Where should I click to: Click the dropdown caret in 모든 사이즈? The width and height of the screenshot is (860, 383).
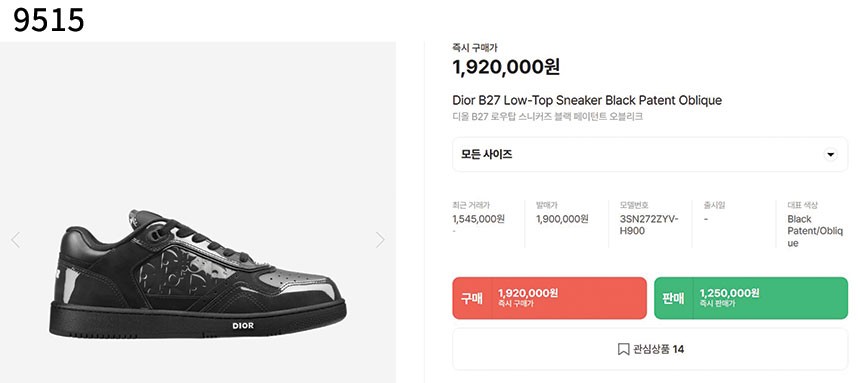click(x=830, y=155)
